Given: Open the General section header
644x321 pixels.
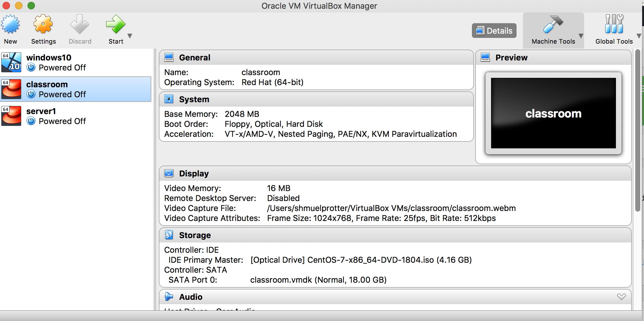Looking at the screenshot, I should click(316, 58).
